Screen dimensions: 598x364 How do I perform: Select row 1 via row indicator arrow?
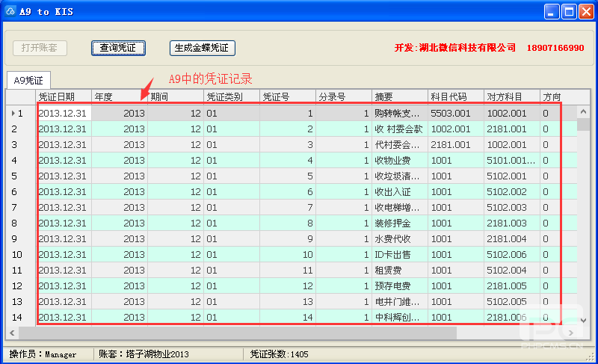[13, 114]
